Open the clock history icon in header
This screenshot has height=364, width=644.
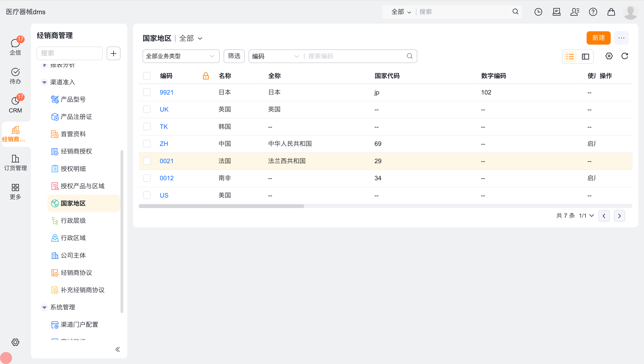[x=538, y=12]
